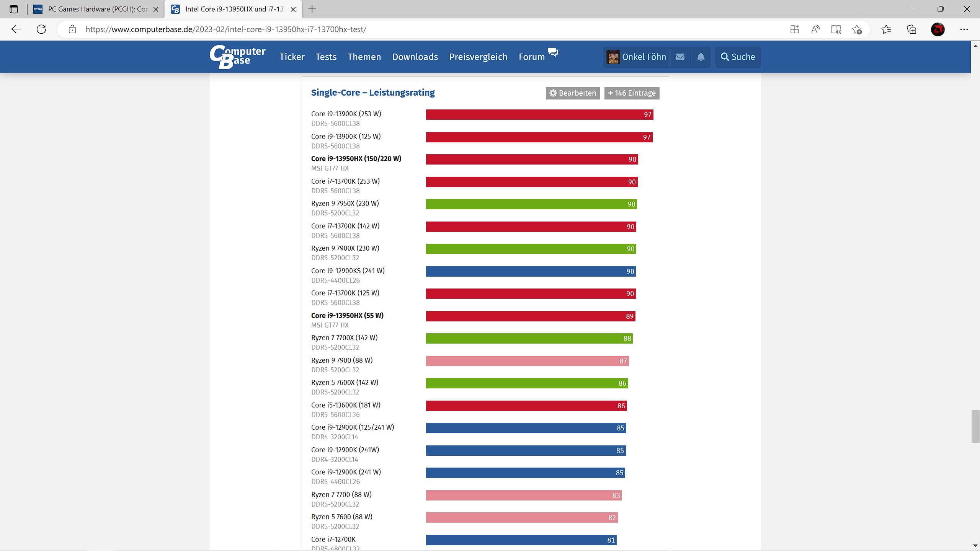Click the Core i9-13900K (253 W) red bar
This screenshot has width=980, height=551.
tap(539, 114)
